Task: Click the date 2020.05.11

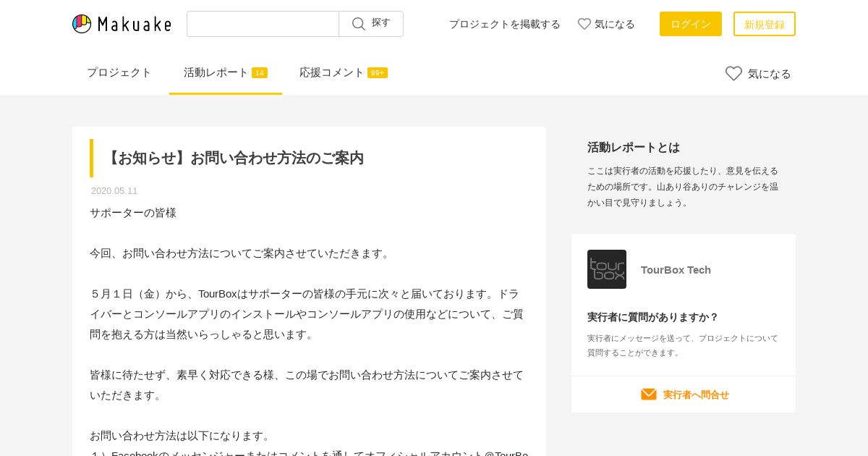Action: coord(114,191)
